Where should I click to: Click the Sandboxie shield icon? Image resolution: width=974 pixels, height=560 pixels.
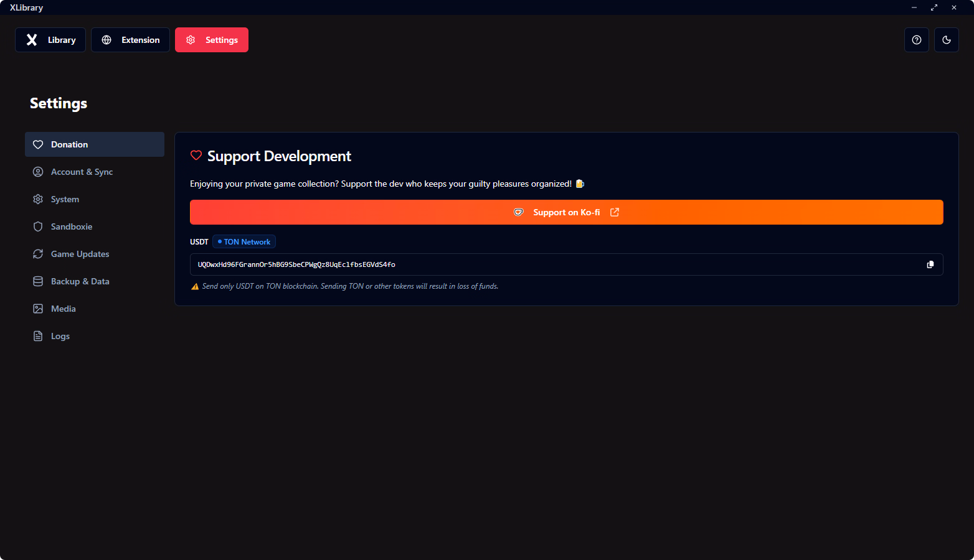point(38,226)
